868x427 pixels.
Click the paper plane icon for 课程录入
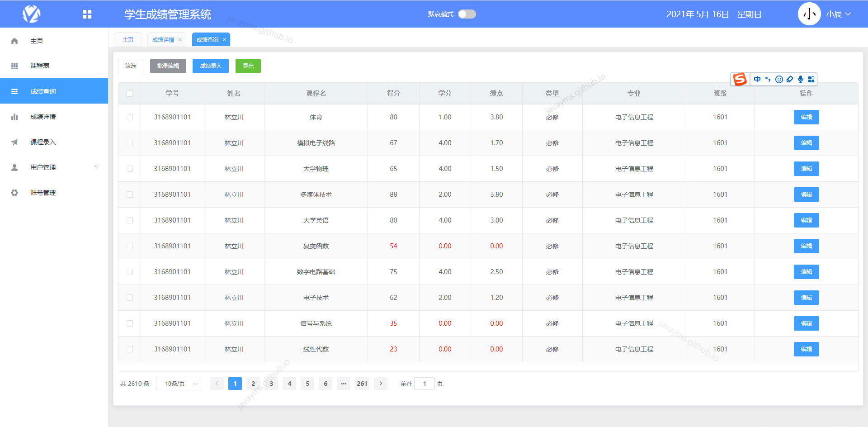point(14,142)
